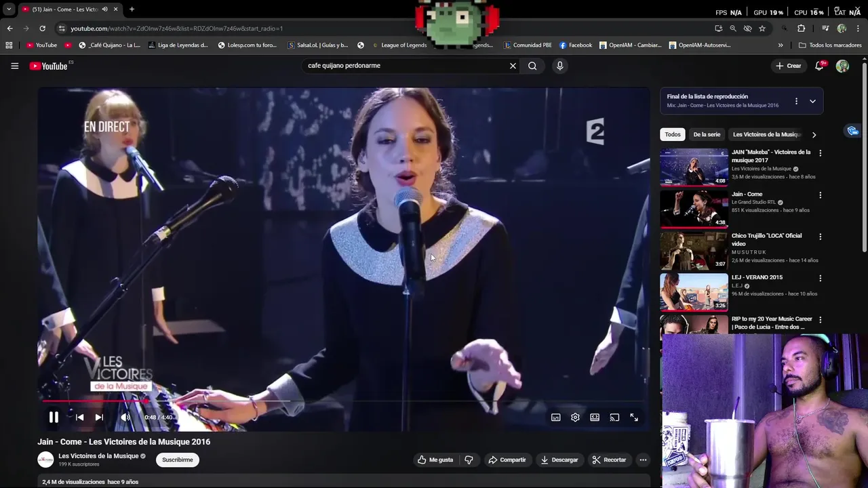Show more filter chips with arrow

click(x=814, y=134)
